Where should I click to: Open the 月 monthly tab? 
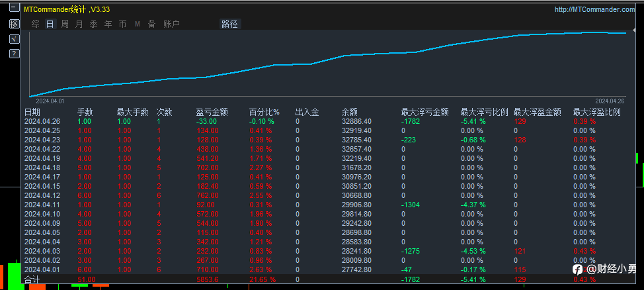[x=79, y=24]
